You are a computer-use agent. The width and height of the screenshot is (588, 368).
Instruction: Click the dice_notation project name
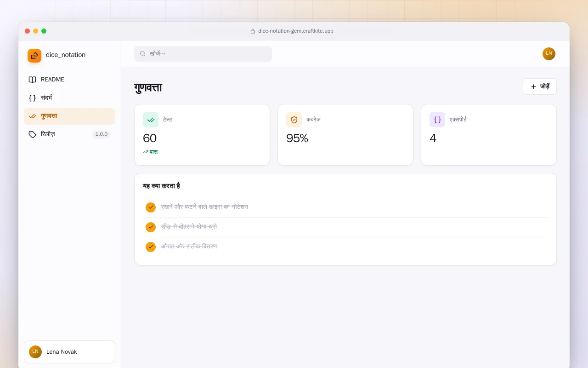[x=66, y=55]
